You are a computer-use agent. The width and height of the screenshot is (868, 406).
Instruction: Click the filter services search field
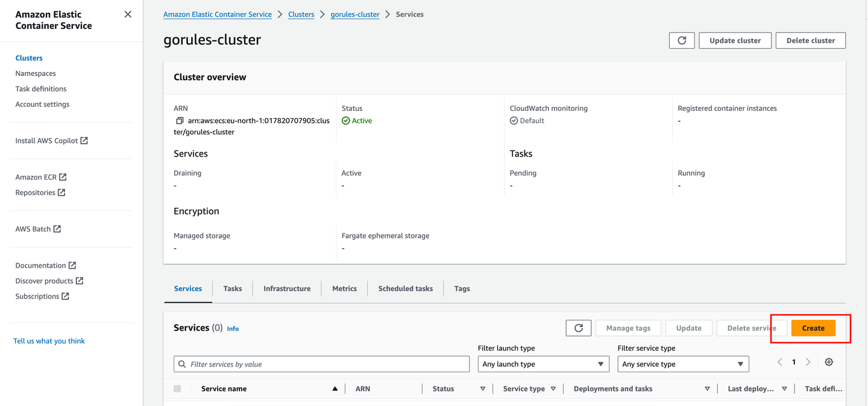click(322, 364)
